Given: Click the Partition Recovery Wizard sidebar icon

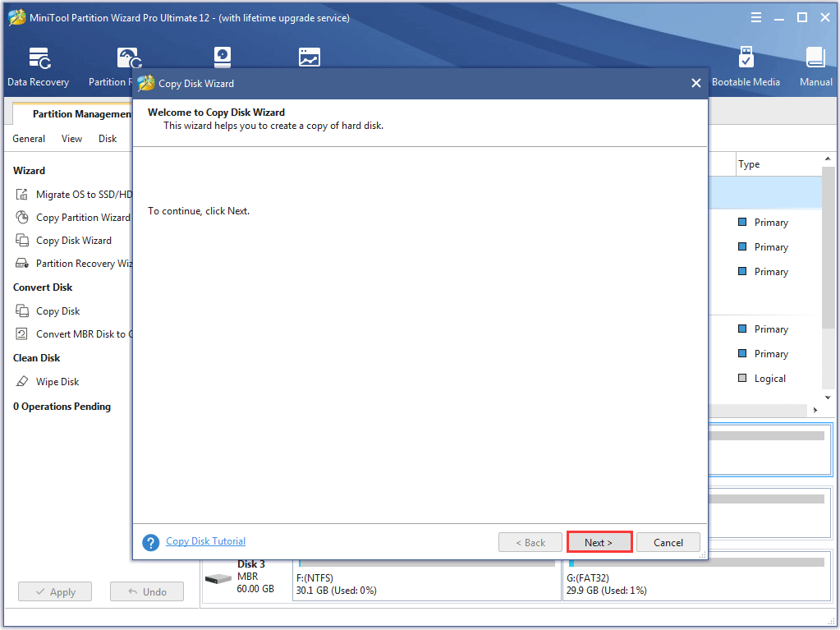Looking at the screenshot, I should pos(21,263).
